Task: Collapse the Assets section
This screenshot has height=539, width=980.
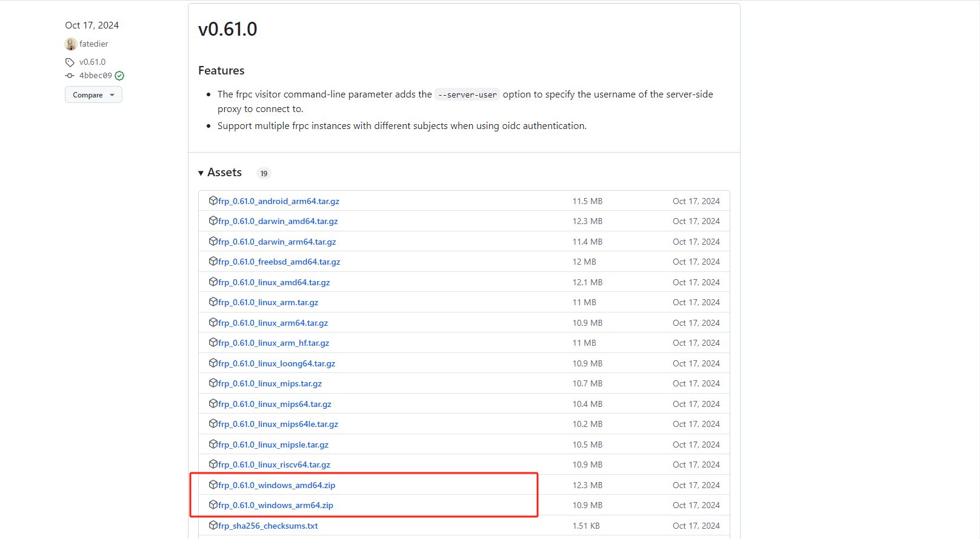Action: click(220, 173)
